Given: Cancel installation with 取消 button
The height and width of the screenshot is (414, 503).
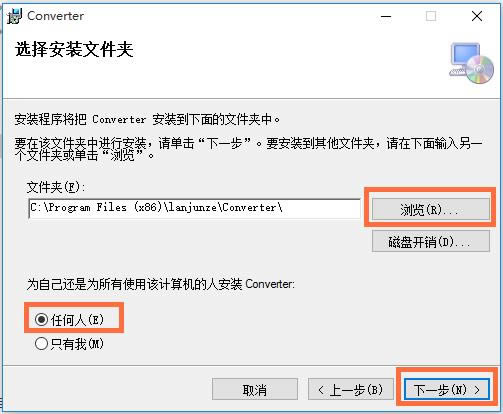Looking at the screenshot, I should 255,389.
